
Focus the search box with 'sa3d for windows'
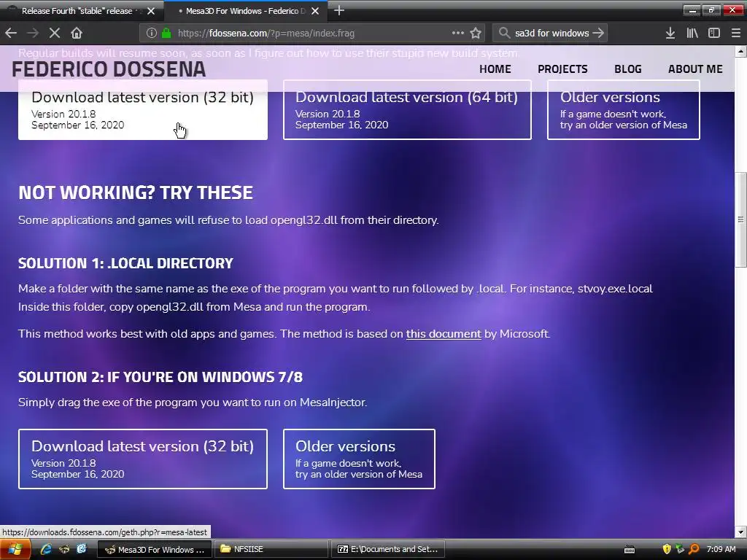pyautogui.click(x=551, y=33)
